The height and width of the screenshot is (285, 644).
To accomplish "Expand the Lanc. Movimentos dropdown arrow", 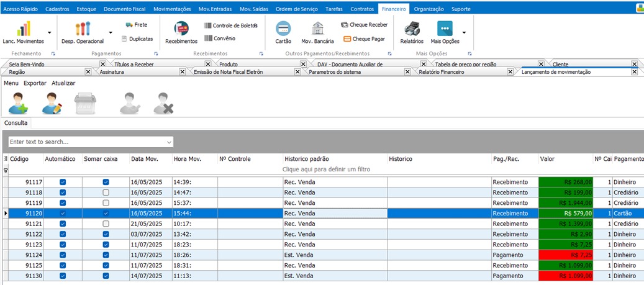I will point(49,32).
